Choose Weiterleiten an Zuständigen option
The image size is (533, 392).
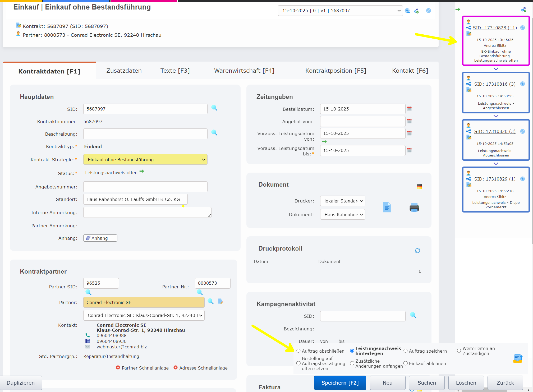tap(459, 351)
